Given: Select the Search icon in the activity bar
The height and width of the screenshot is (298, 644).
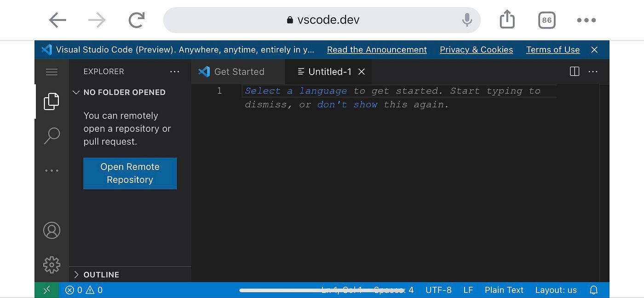Looking at the screenshot, I should tap(52, 135).
